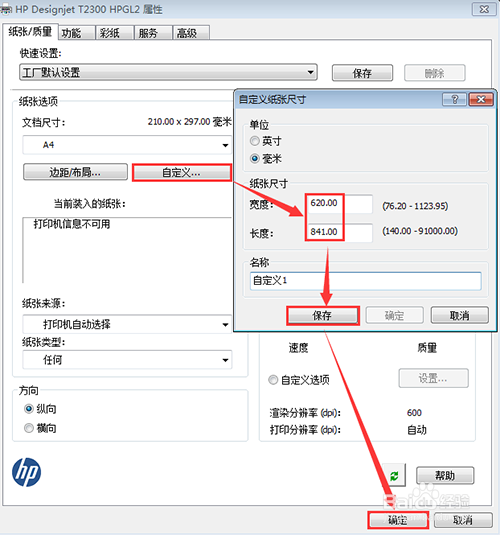Open the 纸张来源 dropdown
Screen dimensions: 500x535
[x=127, y=324]
